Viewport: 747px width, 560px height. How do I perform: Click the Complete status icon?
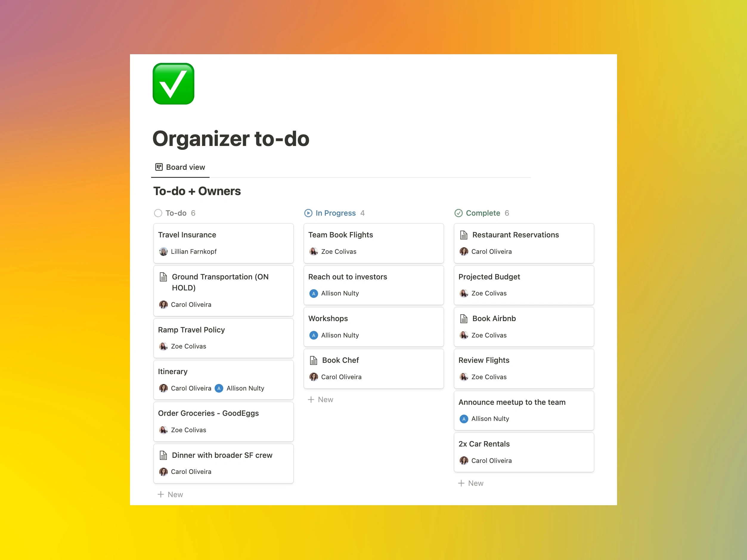[458, 213]
